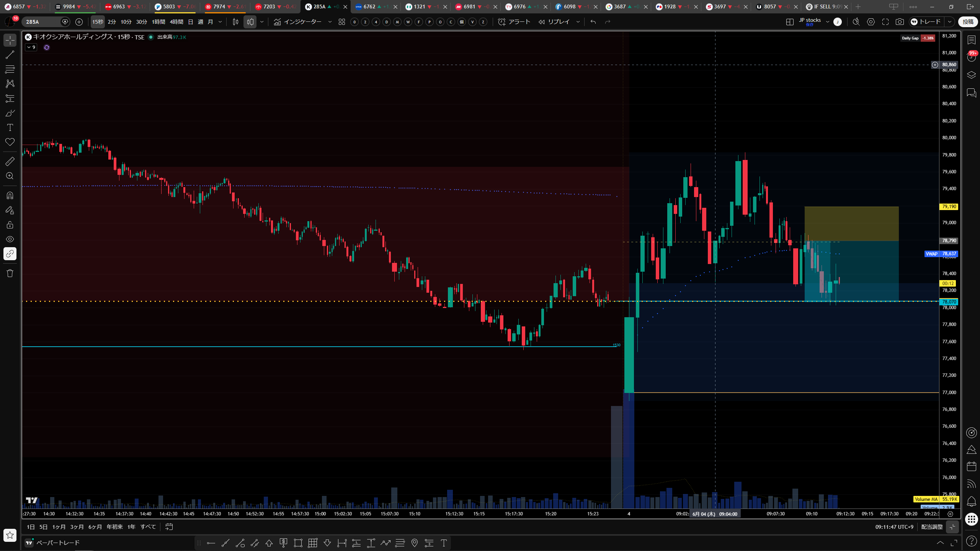Viewport: 980px width, 551px height.
Task: Expand the indicators favorites dropdown arrow
Action: coord(330,22)
